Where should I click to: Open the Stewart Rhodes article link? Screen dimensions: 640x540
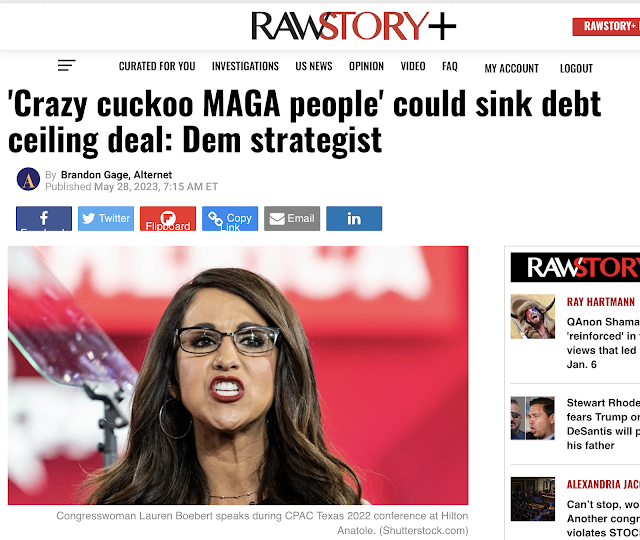603,424
